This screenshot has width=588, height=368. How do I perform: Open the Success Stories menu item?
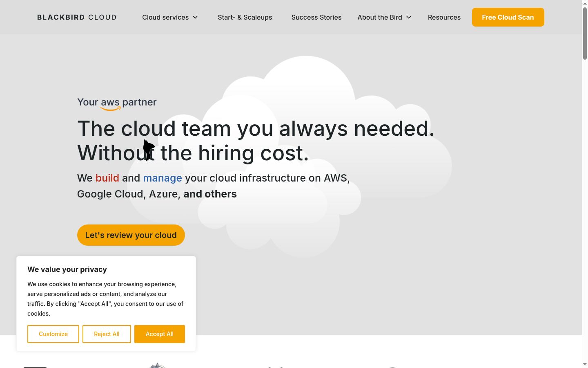[x=316, y=17]
